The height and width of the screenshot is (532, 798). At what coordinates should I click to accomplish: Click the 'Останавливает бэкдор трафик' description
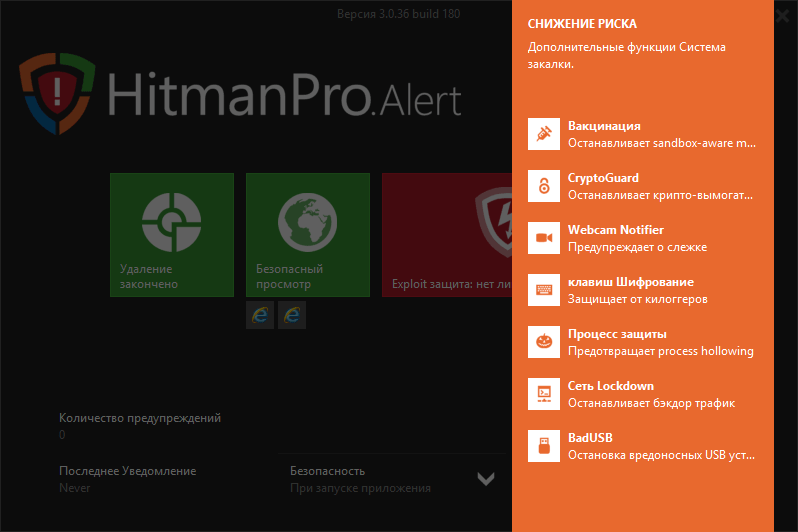651,403
